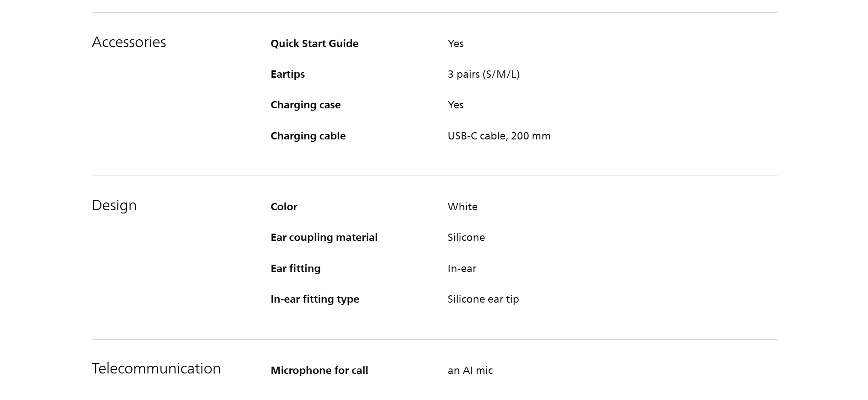Select the Silicone ear tip value
This screenshot has height=400, width=868.
tap(483, 299)
